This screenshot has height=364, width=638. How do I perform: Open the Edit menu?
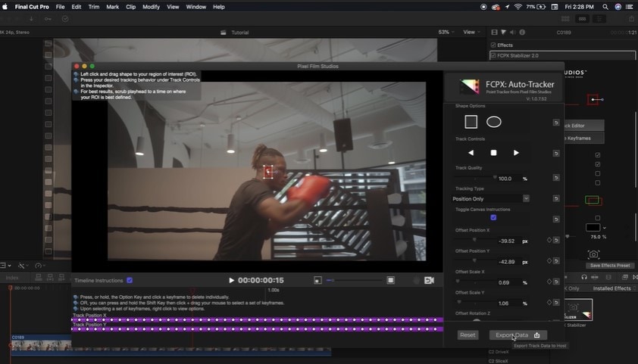tap(77, 7)
